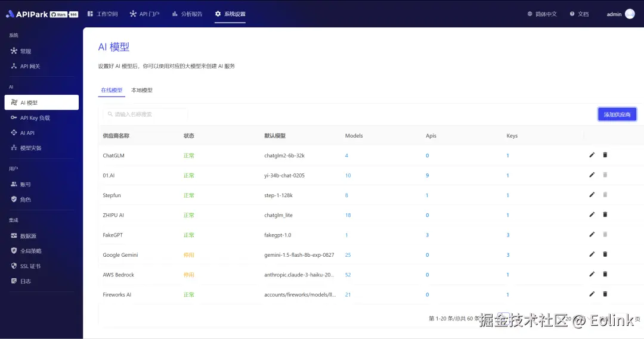Click Google Gemini 停用 status
Viewport: 644px width, 339px height.
pos(189,255)
